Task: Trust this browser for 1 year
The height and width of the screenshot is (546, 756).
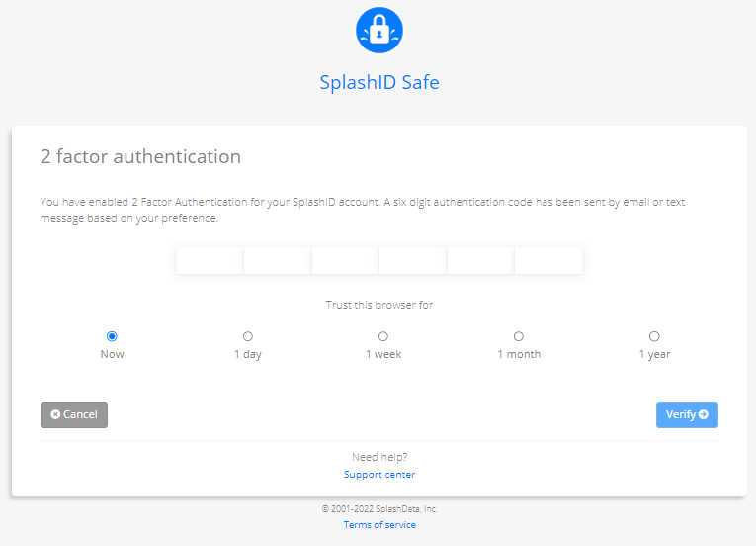Action: click(x=654, y=336)
